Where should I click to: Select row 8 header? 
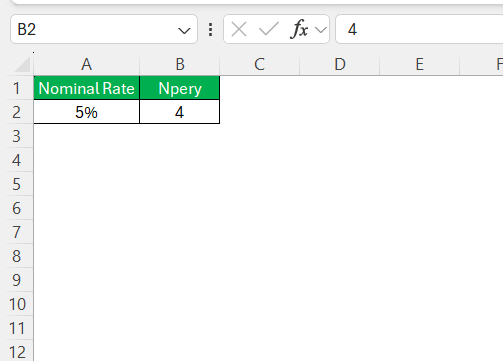pyautogui.click(x=17, y=256)
